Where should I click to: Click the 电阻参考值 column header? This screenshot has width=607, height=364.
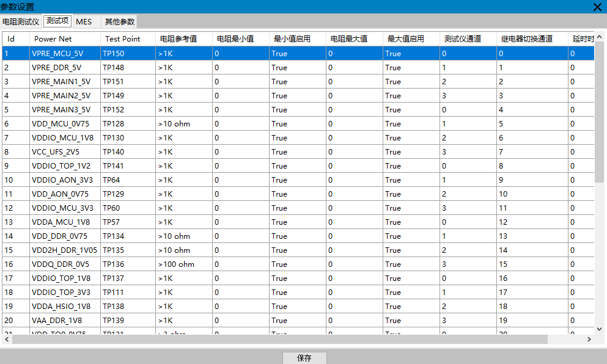click(184, 38)
